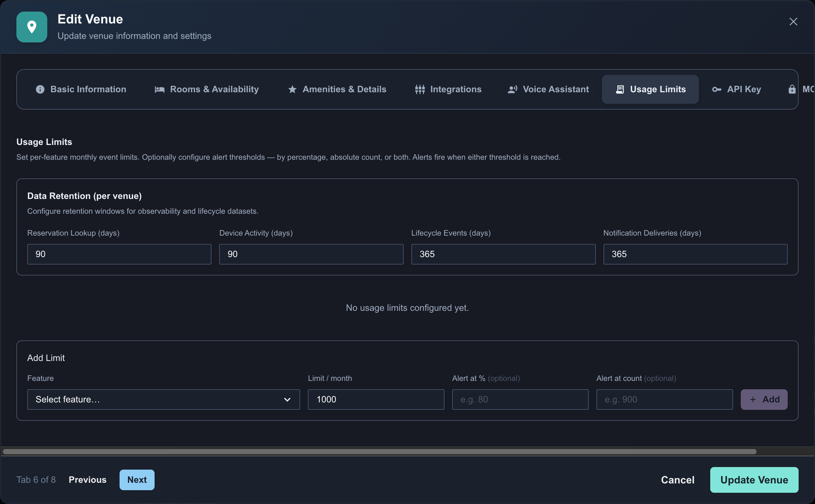
Task: Click the Add limit button
Action: [x=764, y=399]
